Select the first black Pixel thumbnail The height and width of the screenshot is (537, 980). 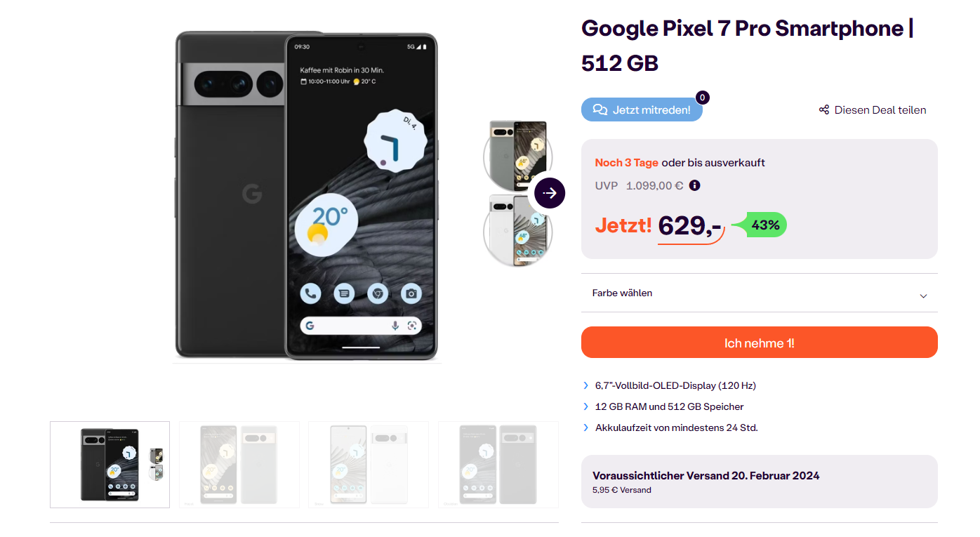tap(110, 464)
